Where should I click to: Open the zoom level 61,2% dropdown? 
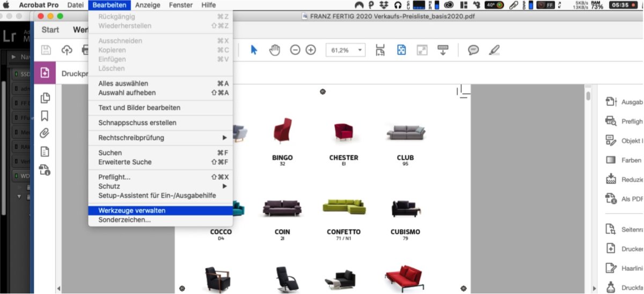[x=360, y=50]
